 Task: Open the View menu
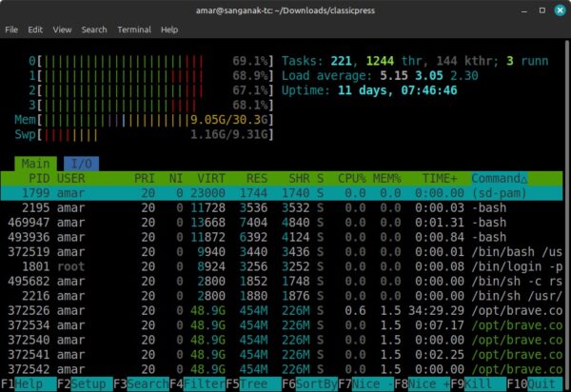point(62,29)
